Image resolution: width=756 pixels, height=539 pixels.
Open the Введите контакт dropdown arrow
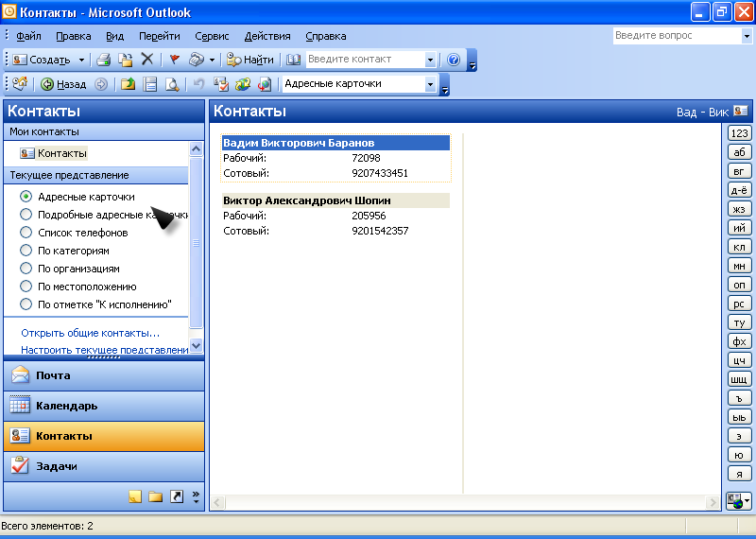coord(430,60)
